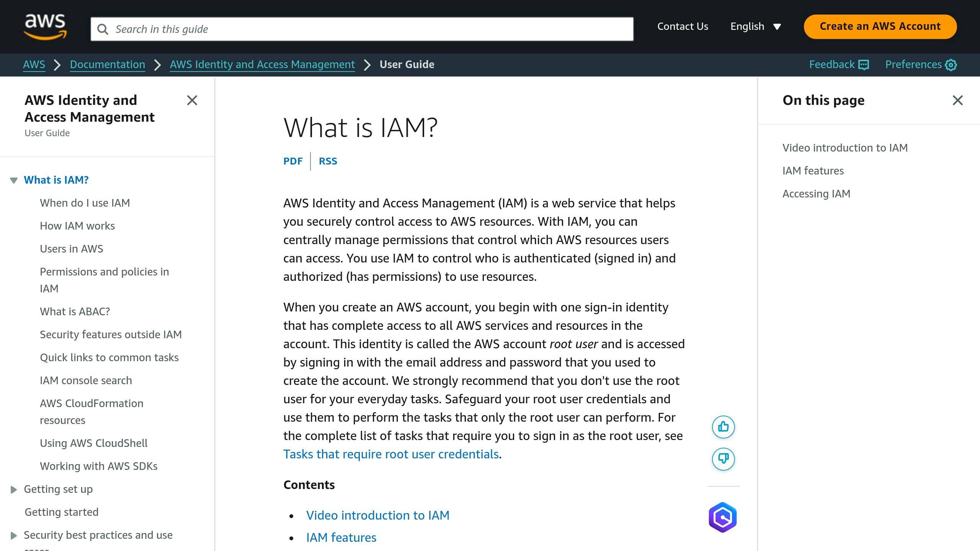
Task: Click Create an AWS Account button
Action: pos(880,26)
